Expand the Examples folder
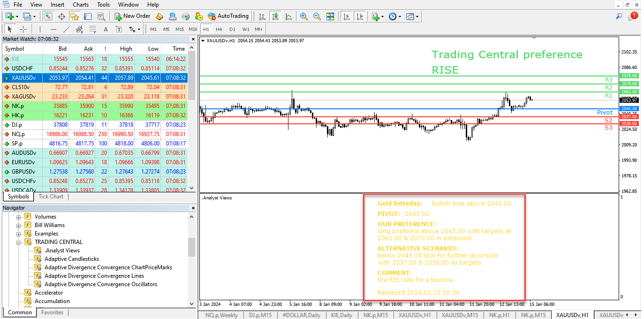This screenshot has height=319, width=644. (19, 234)
